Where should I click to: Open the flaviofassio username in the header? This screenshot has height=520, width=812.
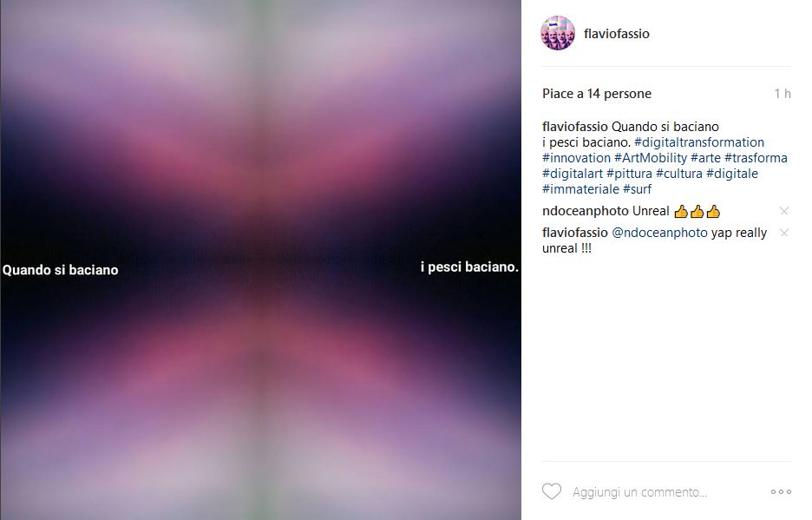616,34
